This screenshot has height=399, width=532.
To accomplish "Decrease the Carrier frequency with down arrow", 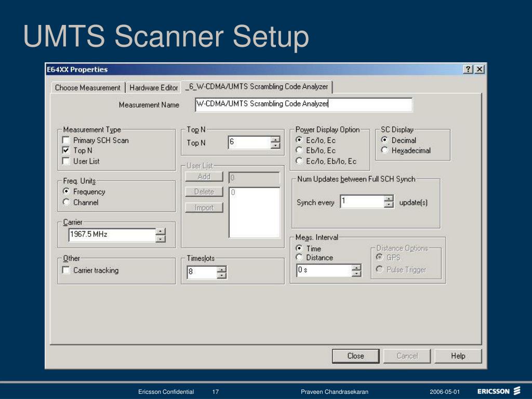I will pyautogui.click(x=161, y=238).
